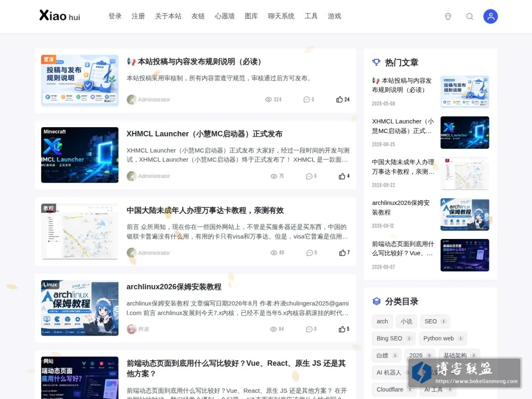The width and height of the screenshot is (532, 399).
Task: Select the Python web category tag
Action: (x=443, y=338)
